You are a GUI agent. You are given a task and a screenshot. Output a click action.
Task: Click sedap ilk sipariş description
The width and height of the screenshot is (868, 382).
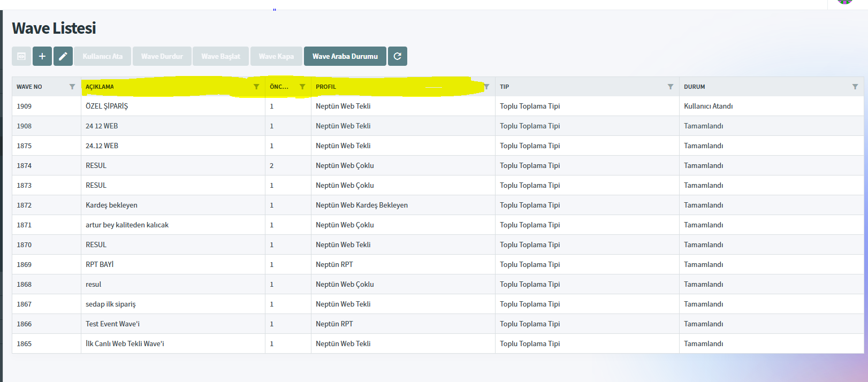(111, 304)
